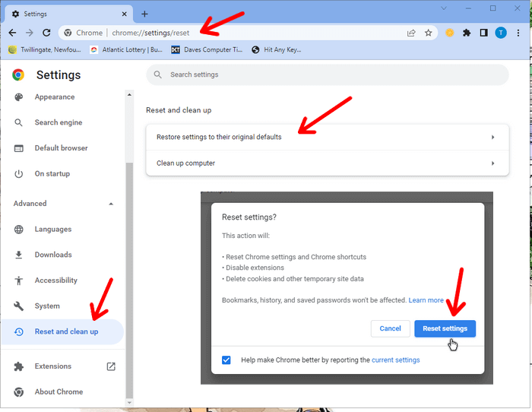Reload the page with the refresh icon
The height and width of the screenshot is (412, 532).
(46, 33)
